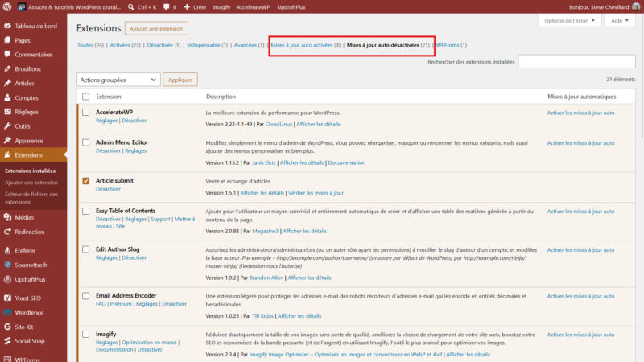Open AccelerateWP menu in admin bar

[x=253, y=7]
